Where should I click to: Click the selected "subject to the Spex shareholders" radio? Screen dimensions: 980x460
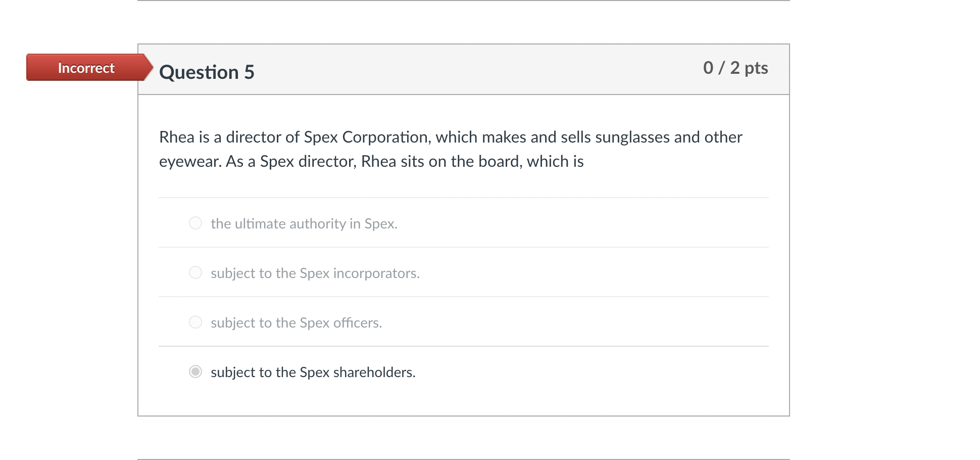coord(195,372)
